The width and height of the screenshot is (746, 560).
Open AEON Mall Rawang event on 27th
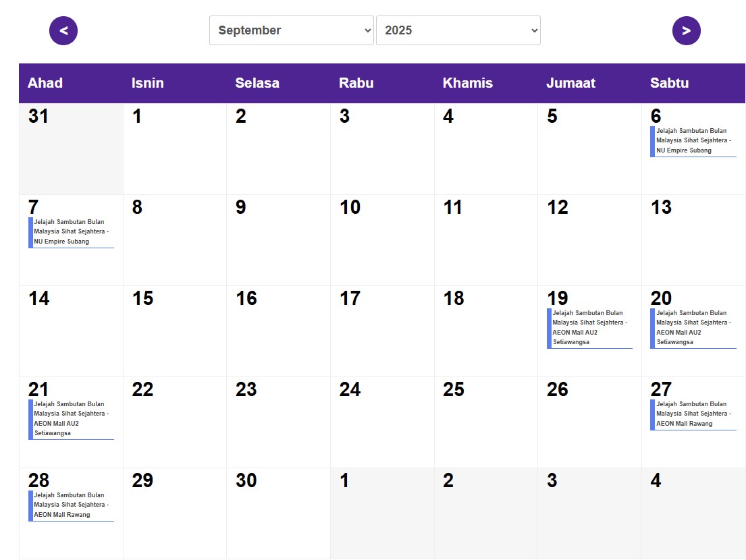pyautogui.click(x=693, y=414)
